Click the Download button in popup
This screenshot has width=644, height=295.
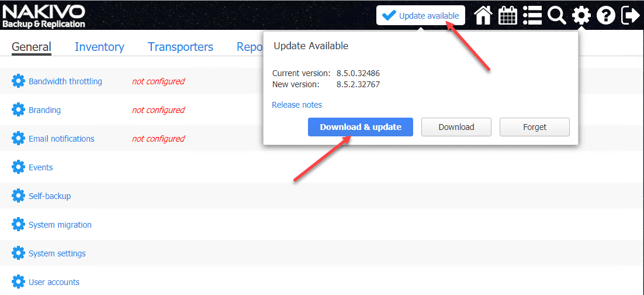click(x=456, y=127)
